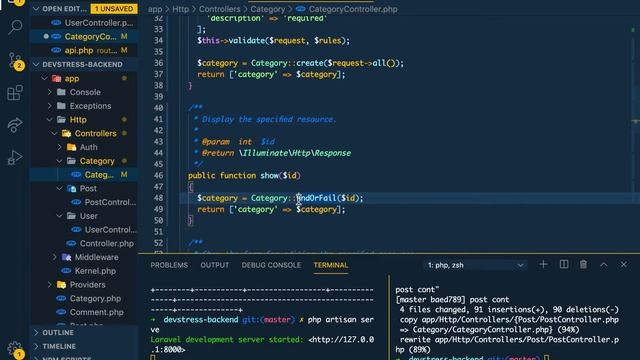Split the terminal pane
Image resolution: width=640 pixels, height=360 pixels.
pos(564,264)
